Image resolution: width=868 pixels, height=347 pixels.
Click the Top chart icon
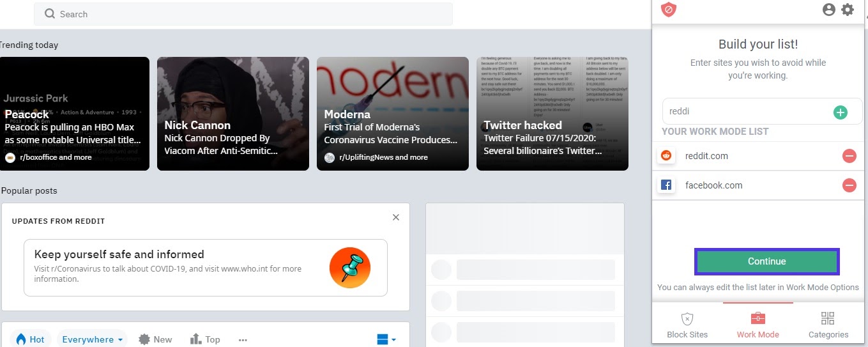tap(196, 339)
